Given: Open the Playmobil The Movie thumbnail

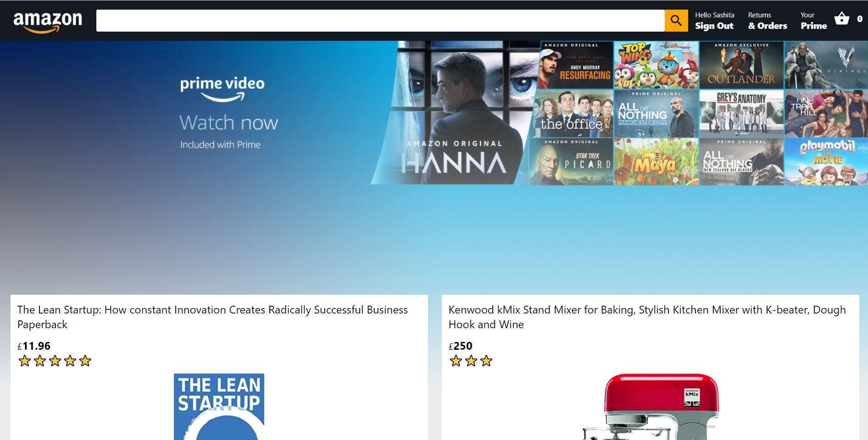Looking at the screenshot, I should click(x=826, y=162).
